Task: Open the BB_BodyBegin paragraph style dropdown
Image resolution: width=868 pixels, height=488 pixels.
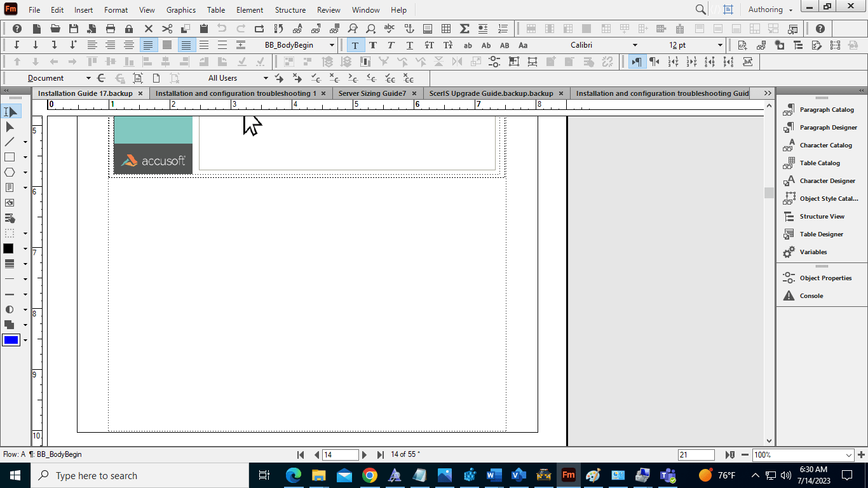Action: pos(330,45)
